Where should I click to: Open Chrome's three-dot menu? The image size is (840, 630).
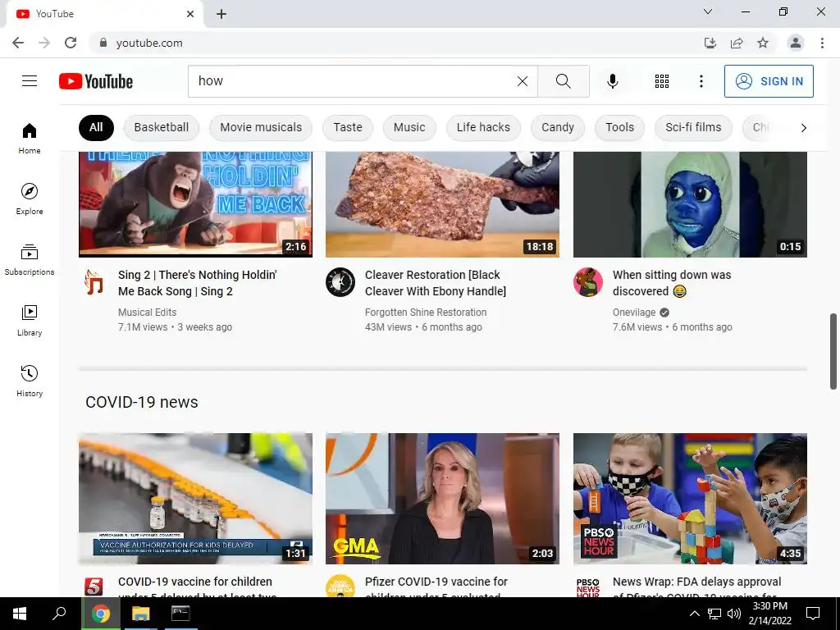[x=822, y=43]
